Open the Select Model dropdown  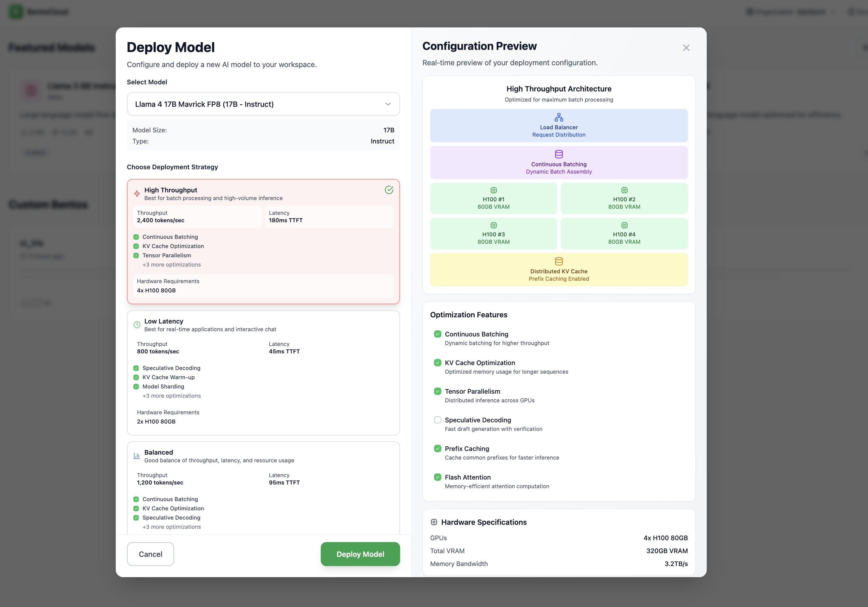click(x=263, y=104)
